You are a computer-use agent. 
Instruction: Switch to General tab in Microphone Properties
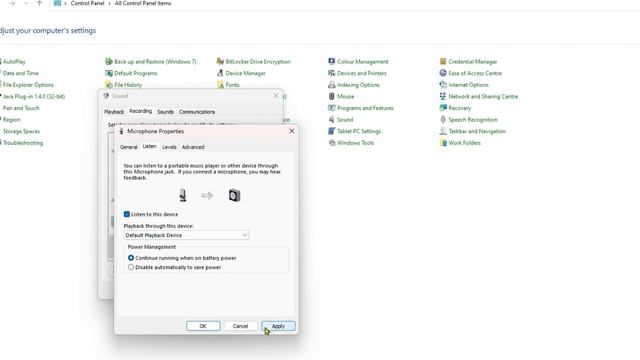129,147
